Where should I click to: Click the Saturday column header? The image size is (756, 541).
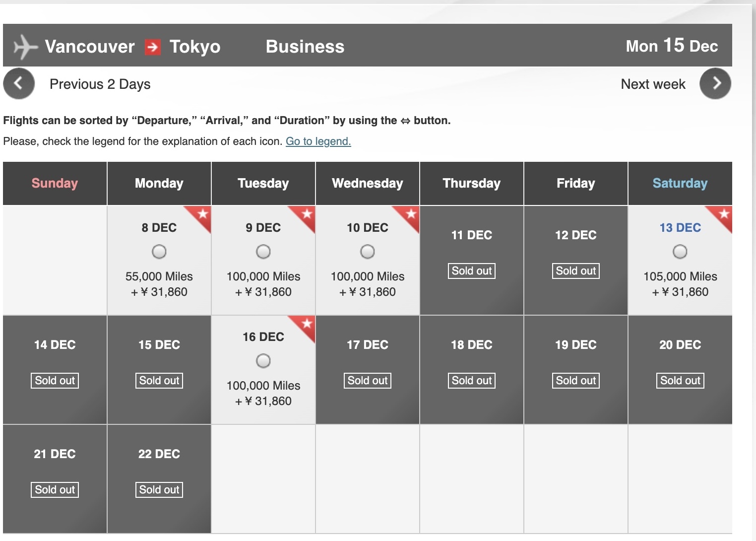680,183
